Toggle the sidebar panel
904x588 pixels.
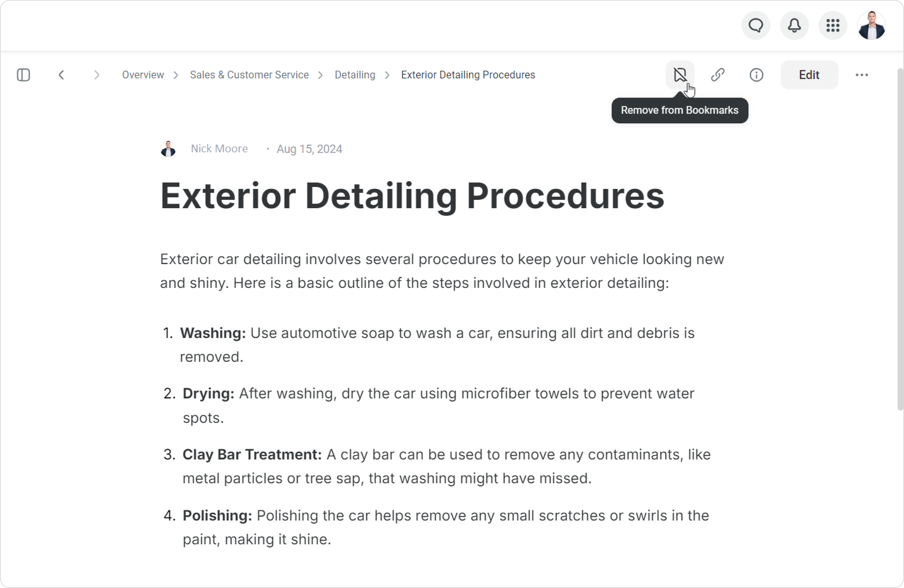23,75
